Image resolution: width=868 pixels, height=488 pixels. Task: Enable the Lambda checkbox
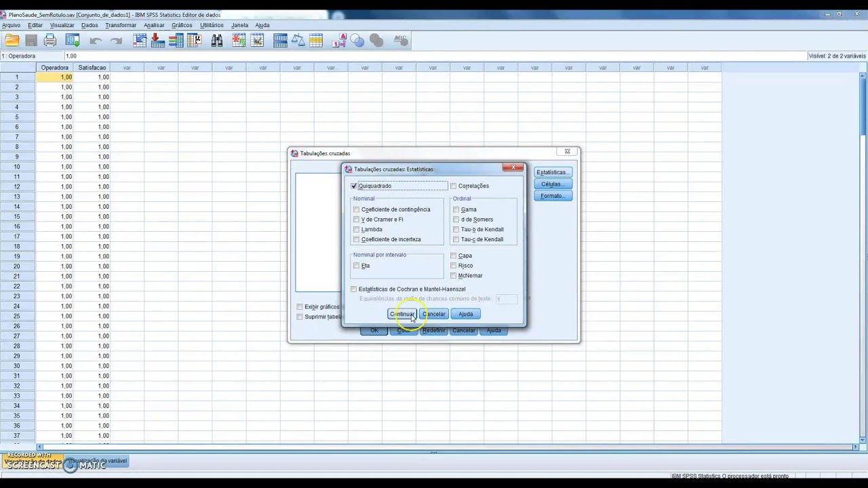(357, 229)
